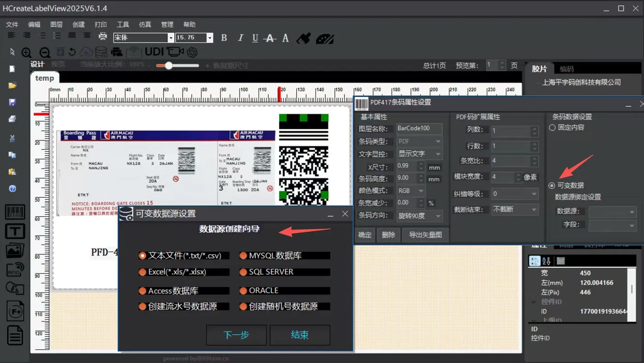The image size is (644, 363).
Task: Open the 文字显控 dropdown
Action: tap(420, 154)
